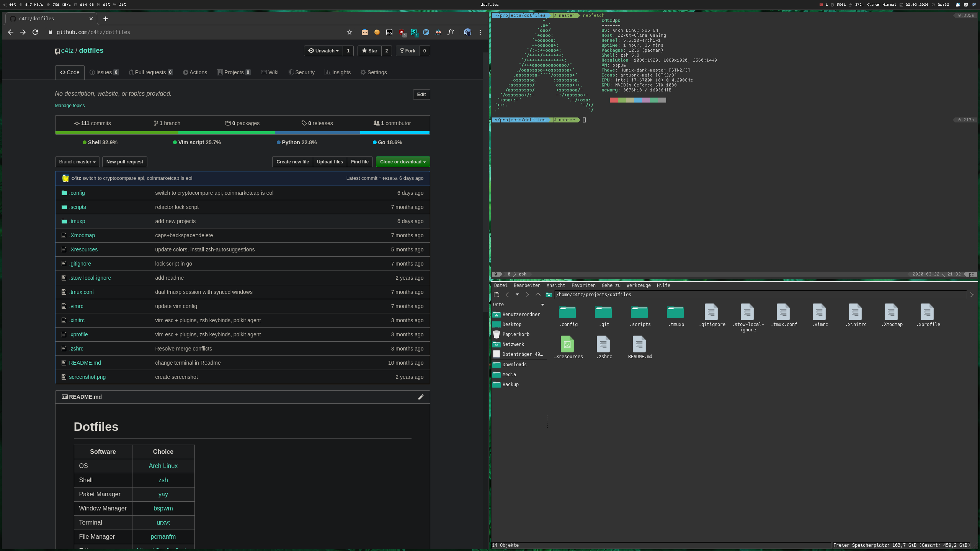This screenshot has width=980, height=551.
Task: Reload the GitHub page
Action: click(x=35, y=32)
